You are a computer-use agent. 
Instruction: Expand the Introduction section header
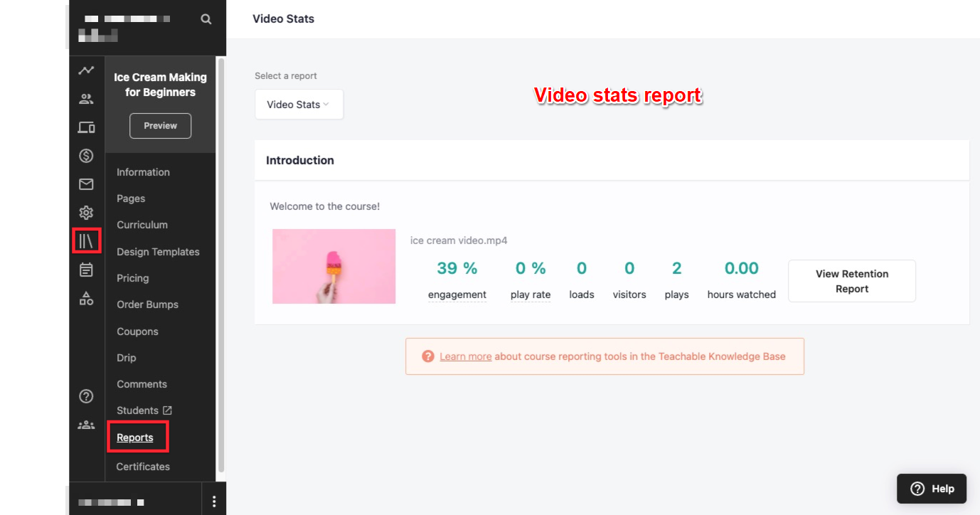coord(299,160)
